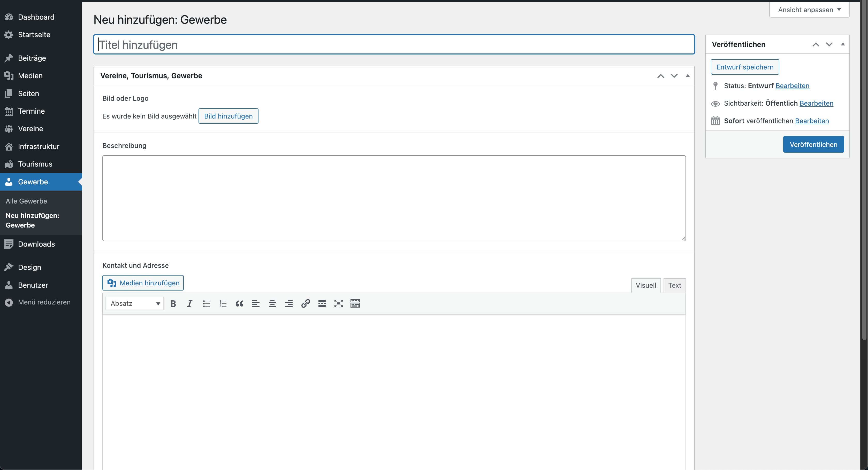Switch to the Text editor tab
This screenshot has width=868, height=470.
click(x=674, y=286)
